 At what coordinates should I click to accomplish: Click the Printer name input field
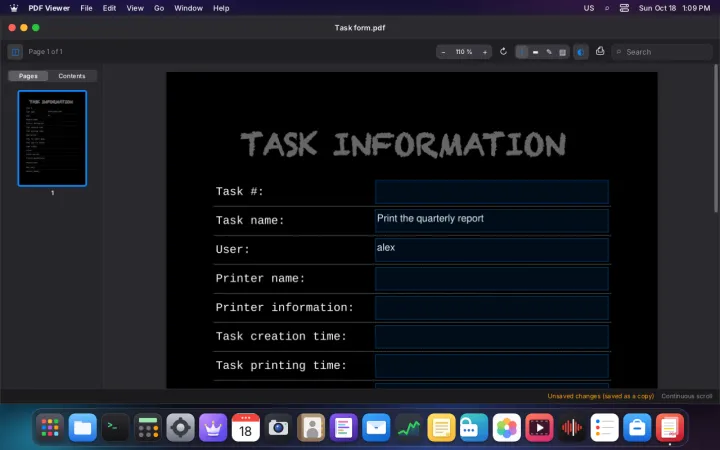click(492, 279)
